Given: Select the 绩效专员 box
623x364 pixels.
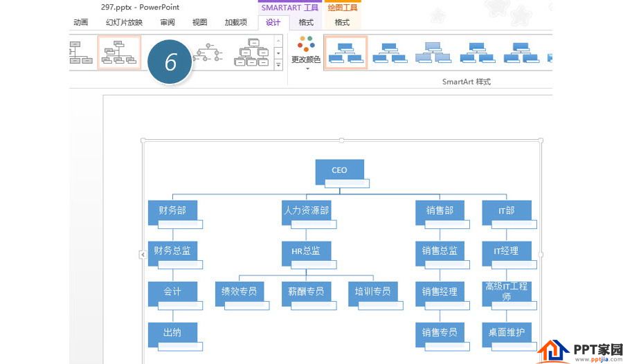Looking at the screenshot, I should [x=240, y=294].
